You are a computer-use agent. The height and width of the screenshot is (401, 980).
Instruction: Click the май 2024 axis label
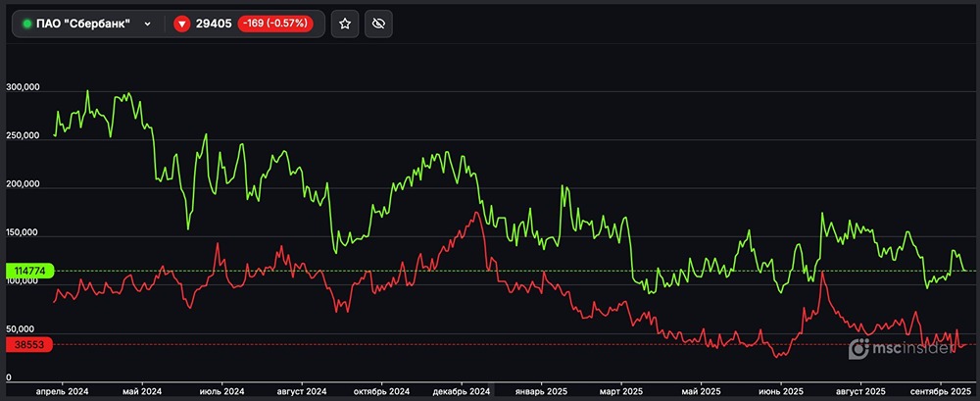pyautogui.click(x=142, y=391)
